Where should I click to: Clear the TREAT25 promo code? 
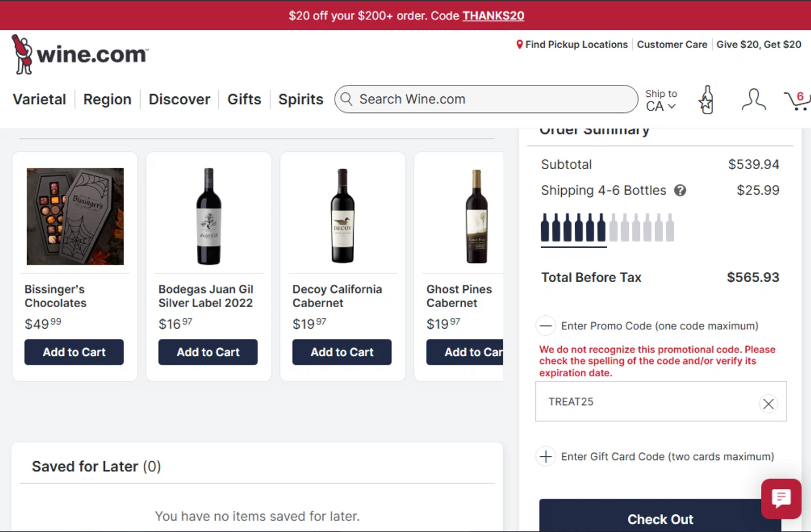768,403
